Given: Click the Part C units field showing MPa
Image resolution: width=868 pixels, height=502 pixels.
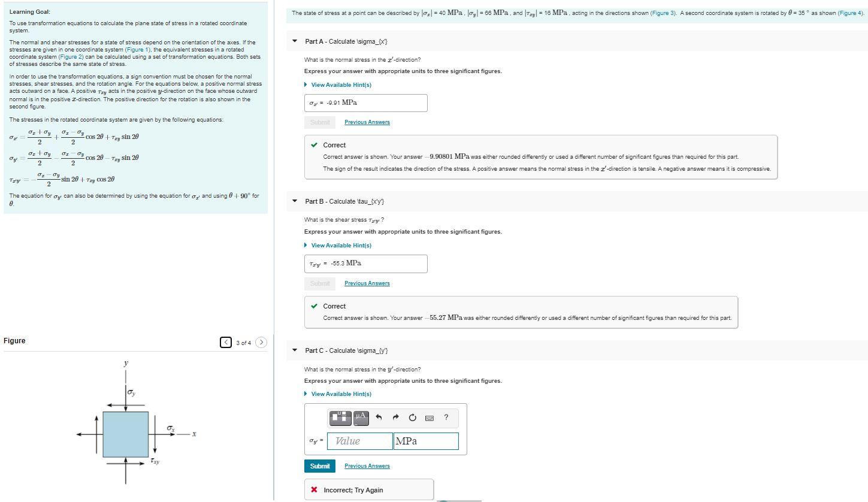Looking at the screenshot, I should point(426,441).
